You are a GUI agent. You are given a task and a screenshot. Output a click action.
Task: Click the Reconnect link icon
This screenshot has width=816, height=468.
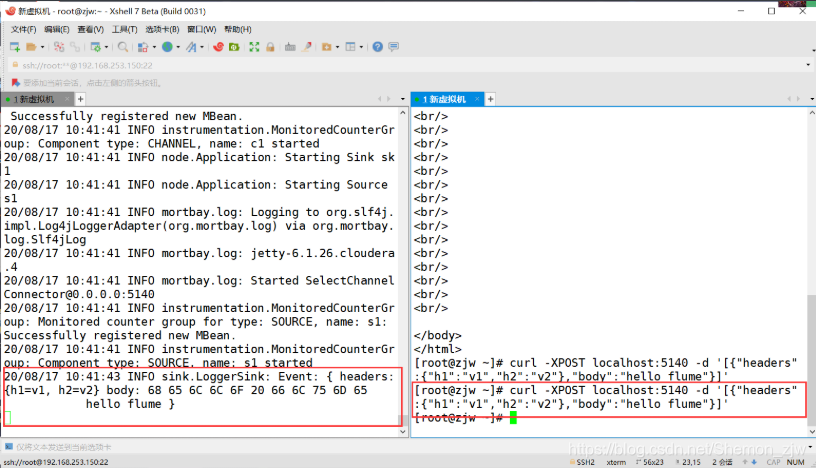click(75, 47)
